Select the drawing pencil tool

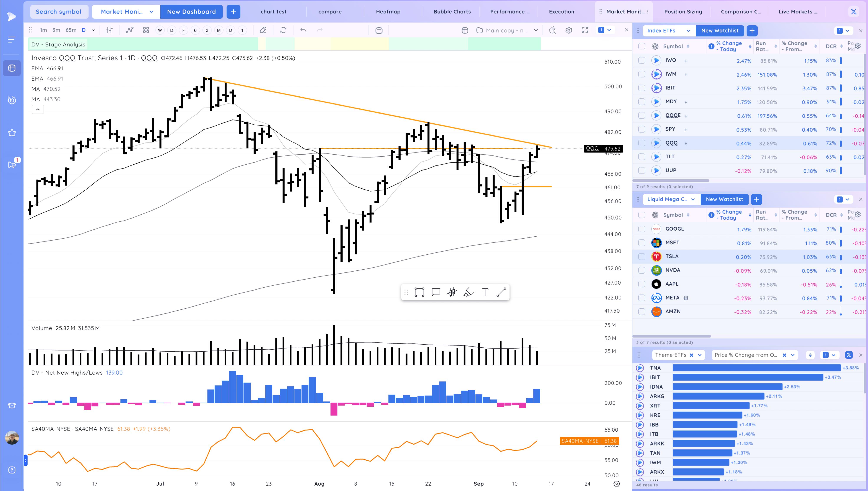pos(263,30)
